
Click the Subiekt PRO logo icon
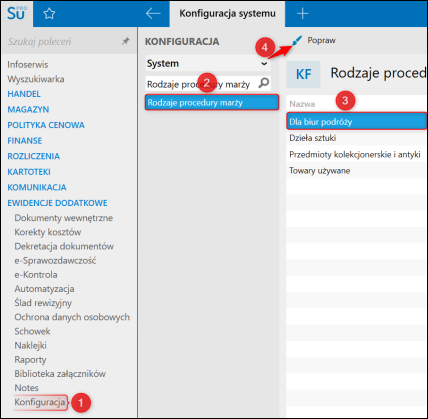click(17, 13)
